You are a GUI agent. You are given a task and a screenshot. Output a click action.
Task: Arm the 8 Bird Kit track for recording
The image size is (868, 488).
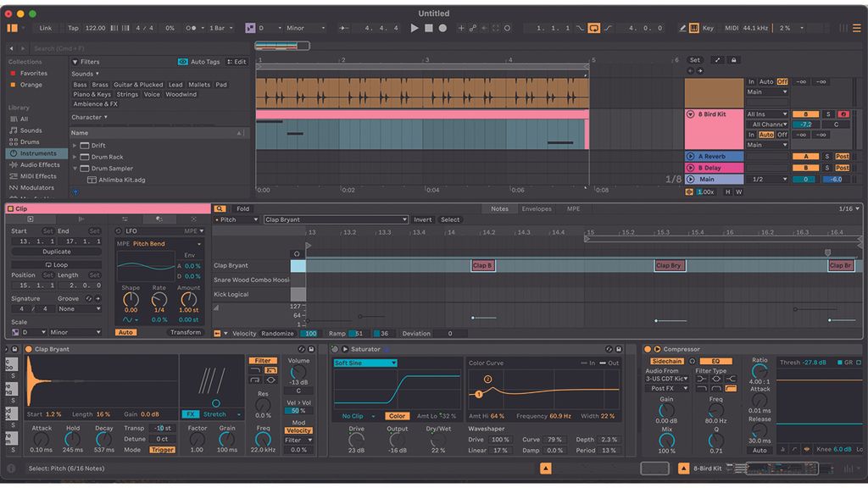[x=843, y=114]
